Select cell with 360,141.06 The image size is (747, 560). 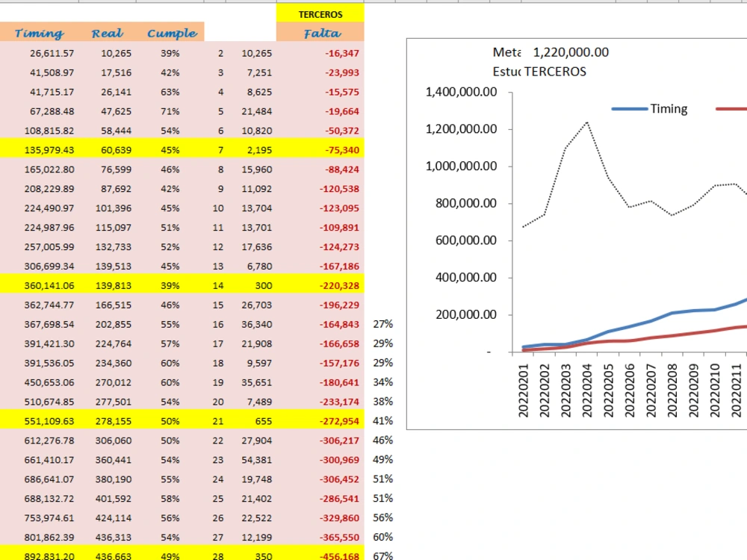coord(49,286)
